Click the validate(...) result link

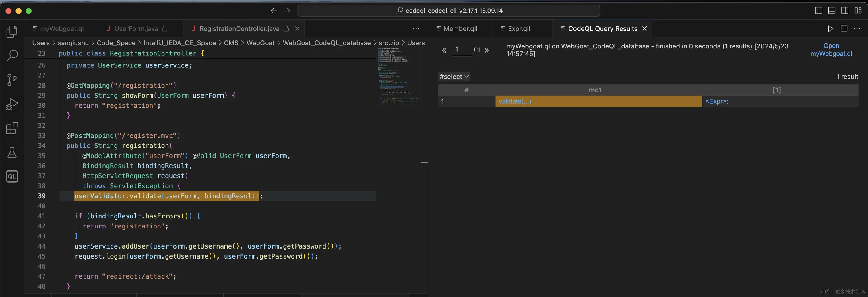click(x=515, y=101)
